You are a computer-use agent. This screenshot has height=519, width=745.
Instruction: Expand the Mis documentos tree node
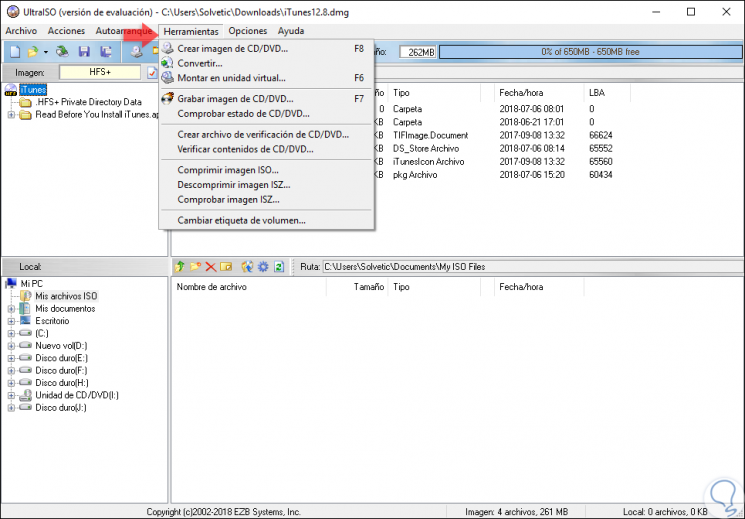(x=11, y=309)
